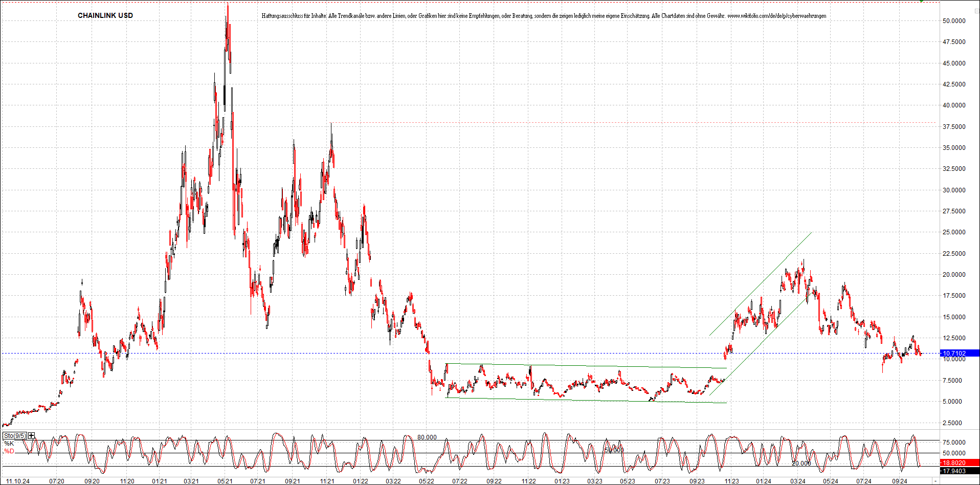Click the plus icon beside Sto(9/5)
The height and width of the screenshot is (485, 980).
(32, 436)
